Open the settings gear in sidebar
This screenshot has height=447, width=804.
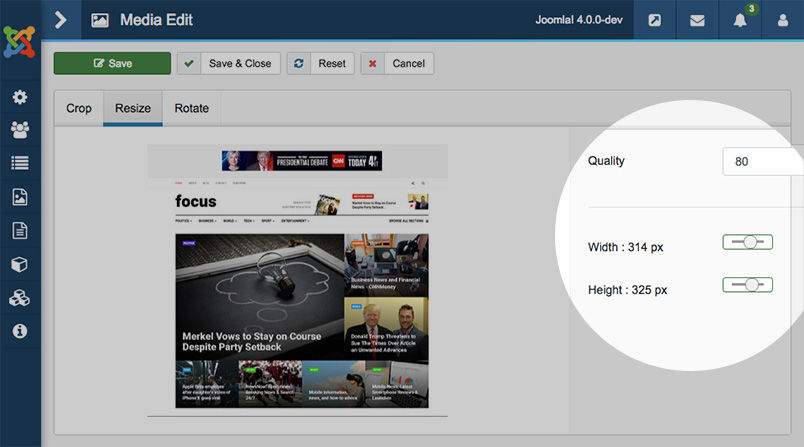pyautogui.click(x=20, y=97)
